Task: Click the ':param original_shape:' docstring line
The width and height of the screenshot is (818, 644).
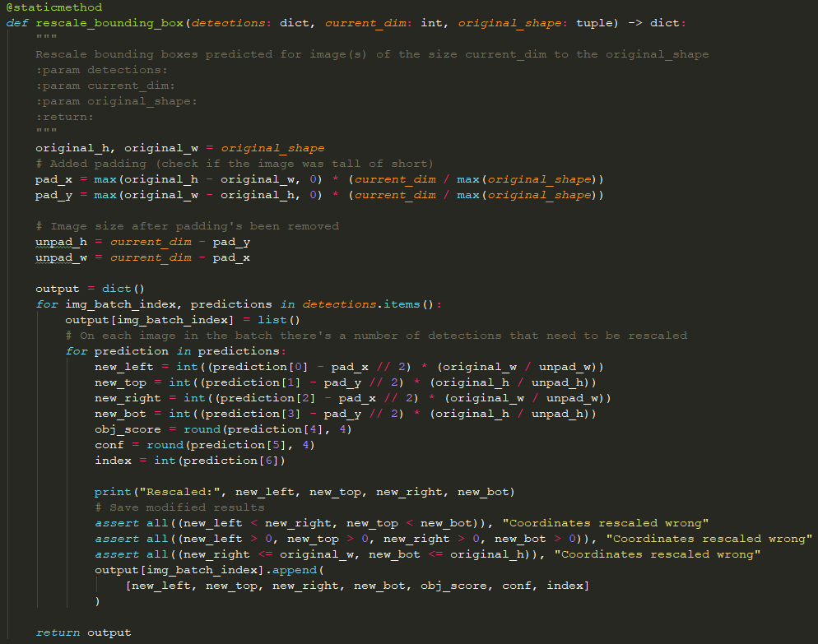Action: tap(116, 101)
